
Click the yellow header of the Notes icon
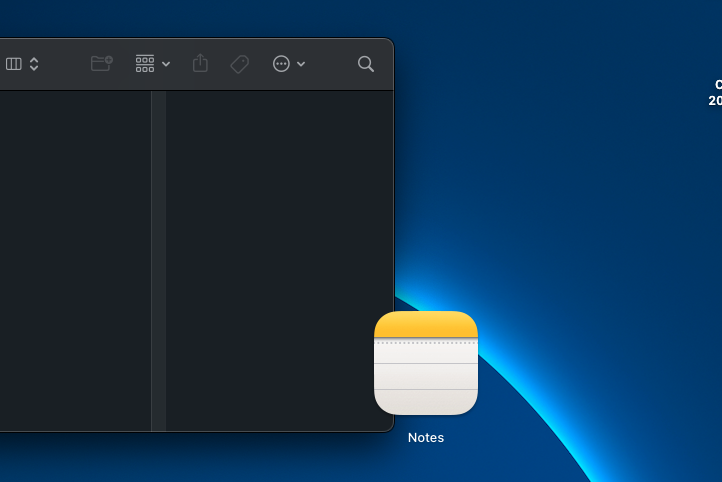click(x=426, y=325)
